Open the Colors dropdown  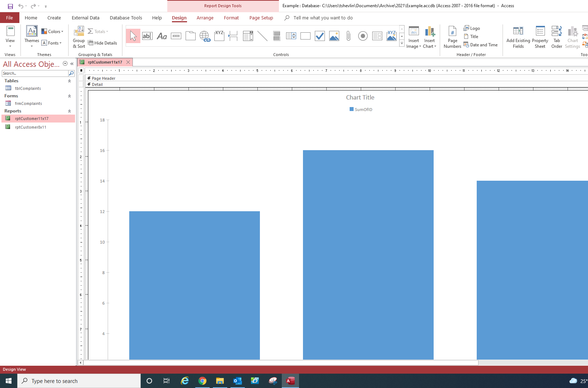(52, 32)
